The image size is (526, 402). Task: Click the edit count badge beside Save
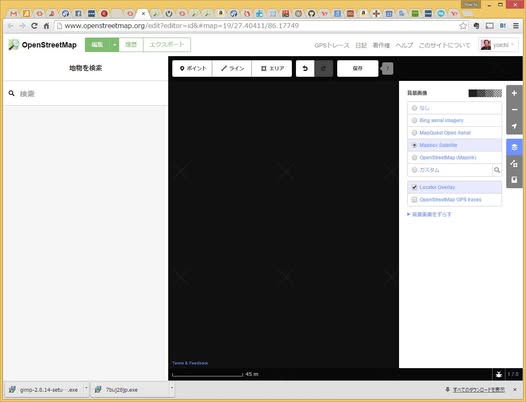point(387,68)
